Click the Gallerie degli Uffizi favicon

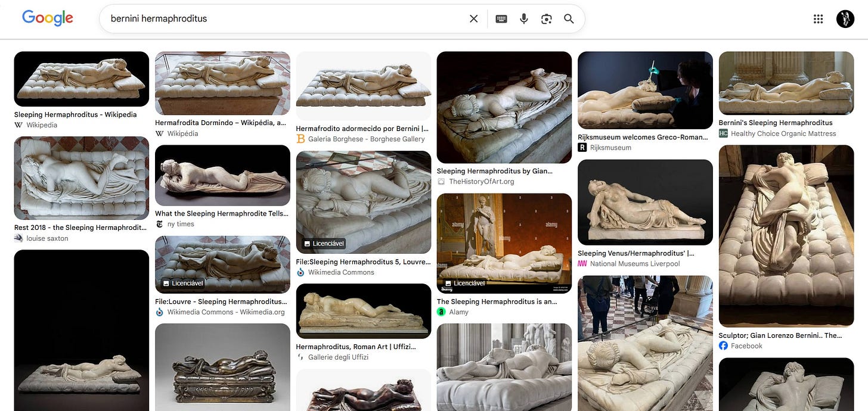click(x=300, y=357)
